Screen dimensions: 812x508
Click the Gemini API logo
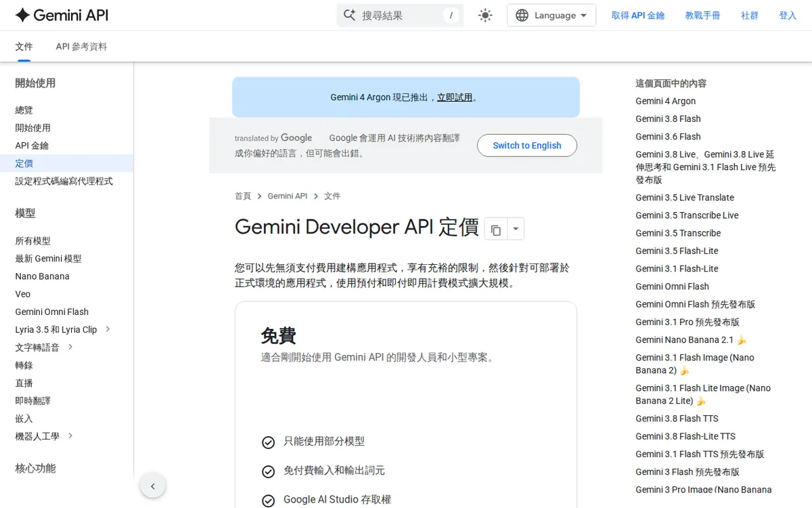click(x=62, y=15)
